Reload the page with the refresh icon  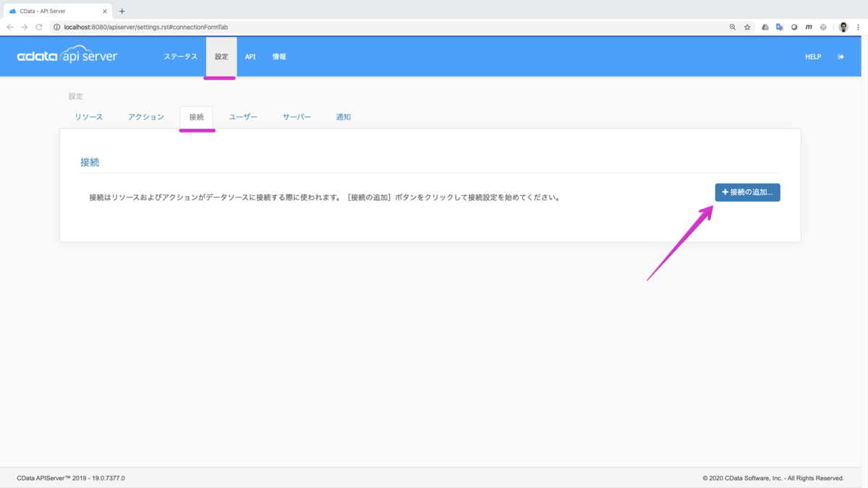[39, 27]
